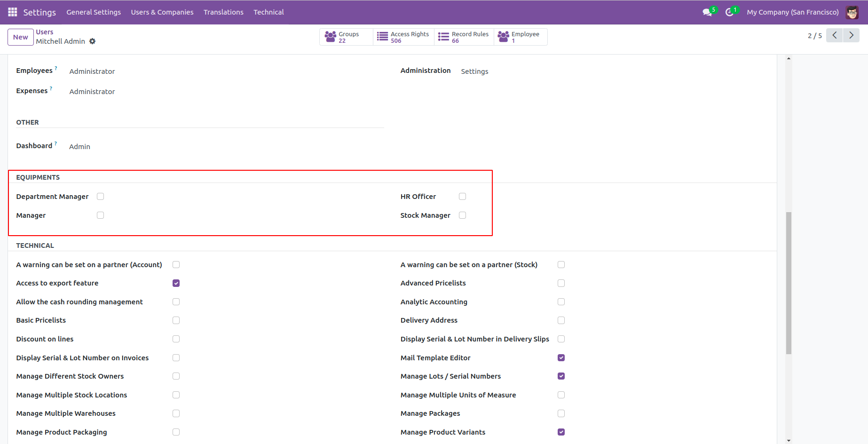
Task: Click the vertical scrollbar thumb
Action: point(789,283)
